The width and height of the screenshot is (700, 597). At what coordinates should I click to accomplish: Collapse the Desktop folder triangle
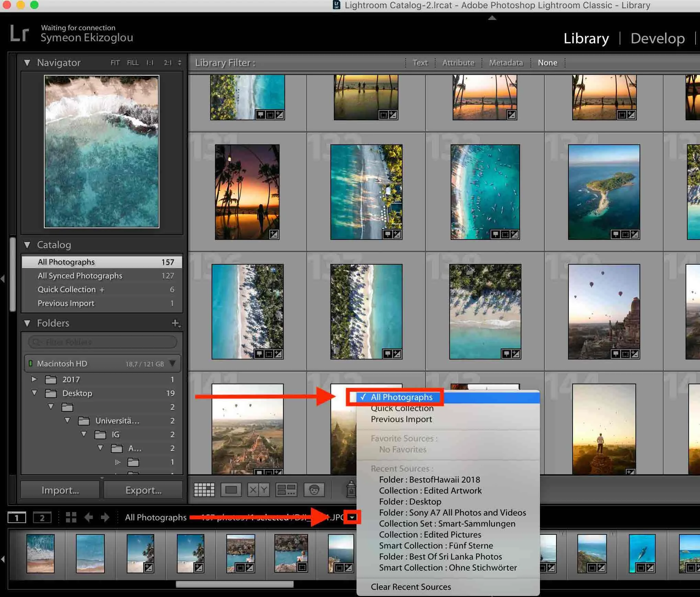pos(34,393)
